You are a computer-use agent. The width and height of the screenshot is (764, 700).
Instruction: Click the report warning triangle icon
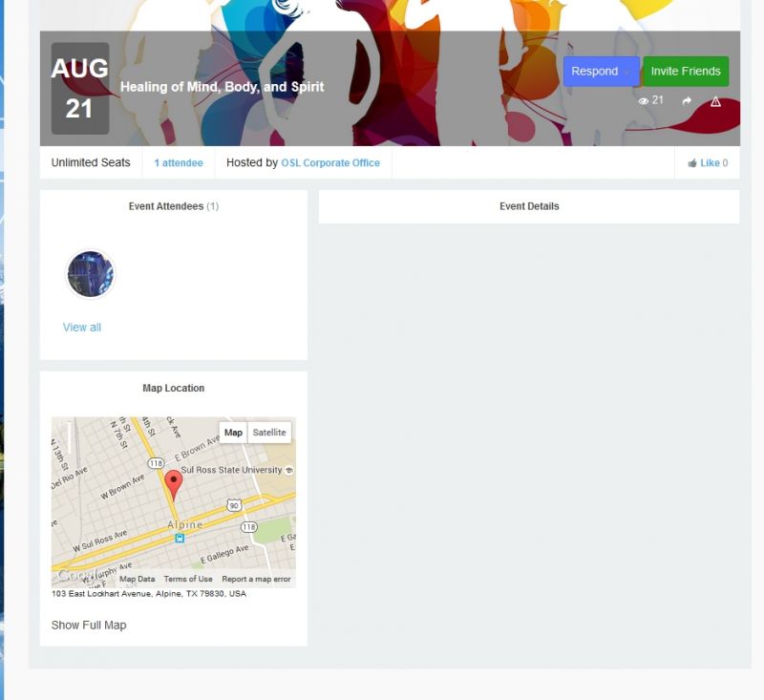click(x=715, y=101)
